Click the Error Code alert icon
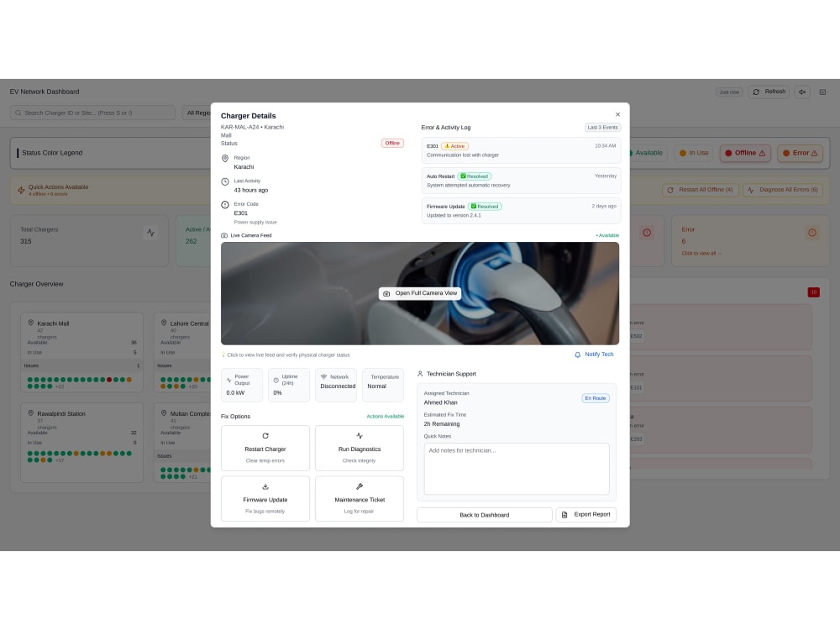This screenshot has width=840, height=630. (225, 205)
